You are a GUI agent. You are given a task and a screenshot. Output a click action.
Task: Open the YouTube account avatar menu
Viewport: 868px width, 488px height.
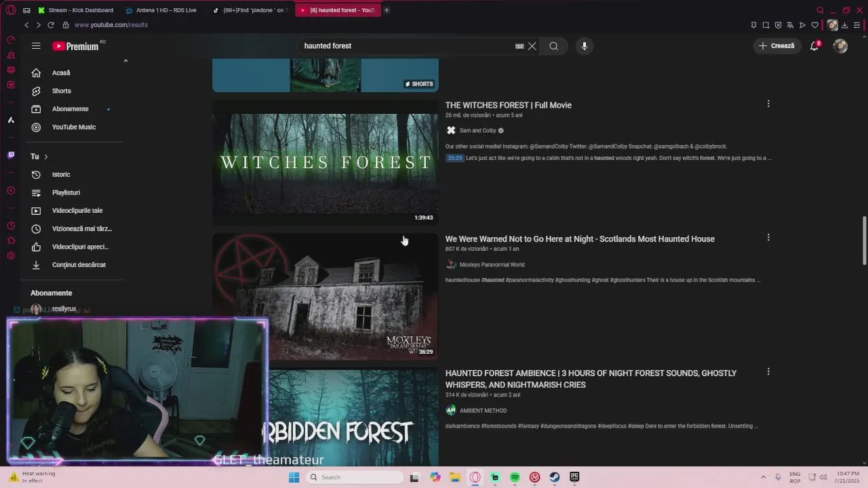pos(840,46)
